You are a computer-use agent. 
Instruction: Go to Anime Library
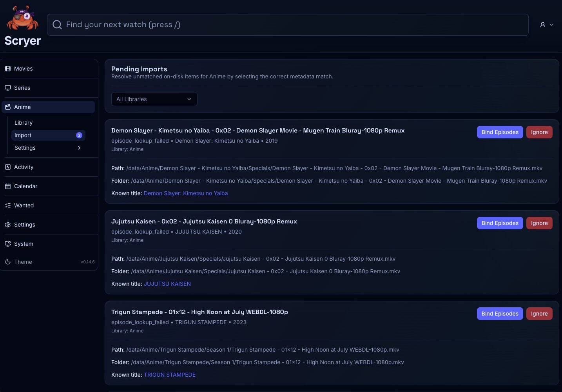48,123
